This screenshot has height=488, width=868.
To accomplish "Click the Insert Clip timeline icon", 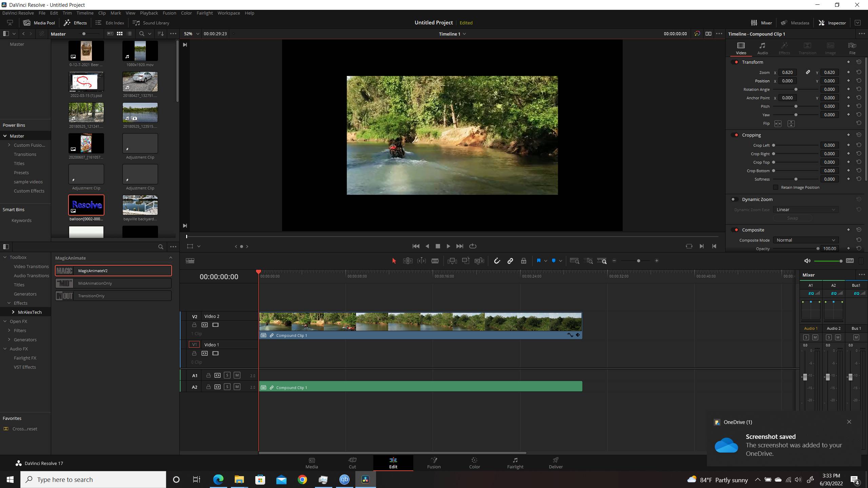I will click(x=452, y=261).
